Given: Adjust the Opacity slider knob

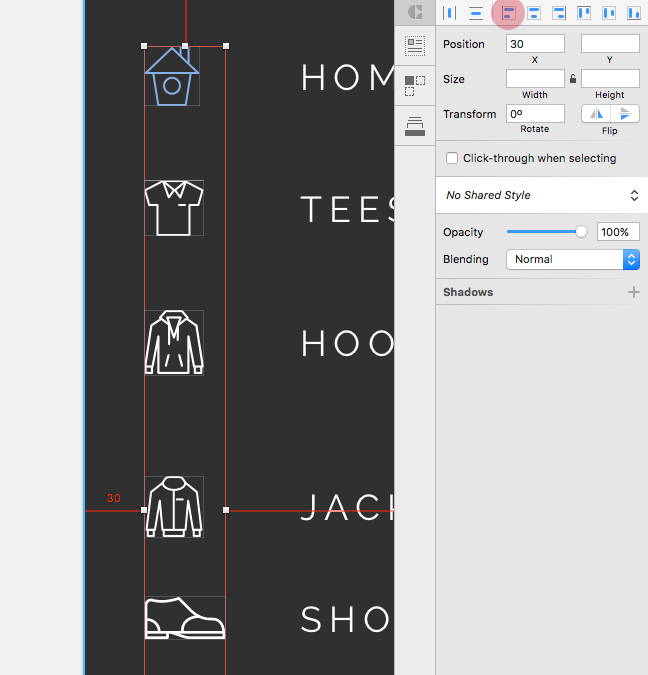Looking at the screenshot, I should [x=581, y=232].
